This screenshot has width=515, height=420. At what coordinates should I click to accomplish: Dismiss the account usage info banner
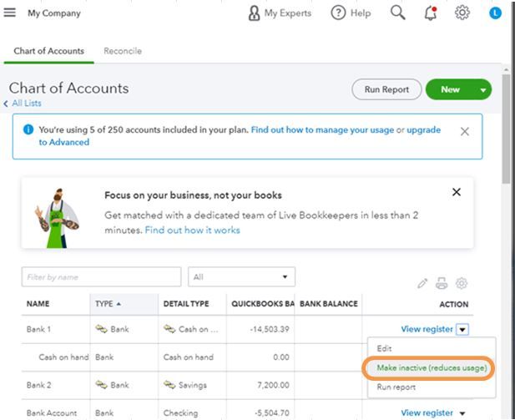[x=464, y=131]
